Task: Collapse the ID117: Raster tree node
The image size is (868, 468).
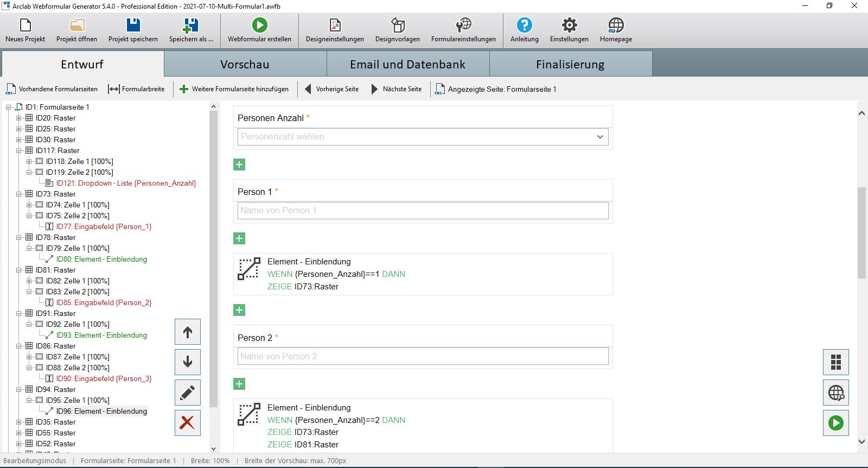Action: 19,150
